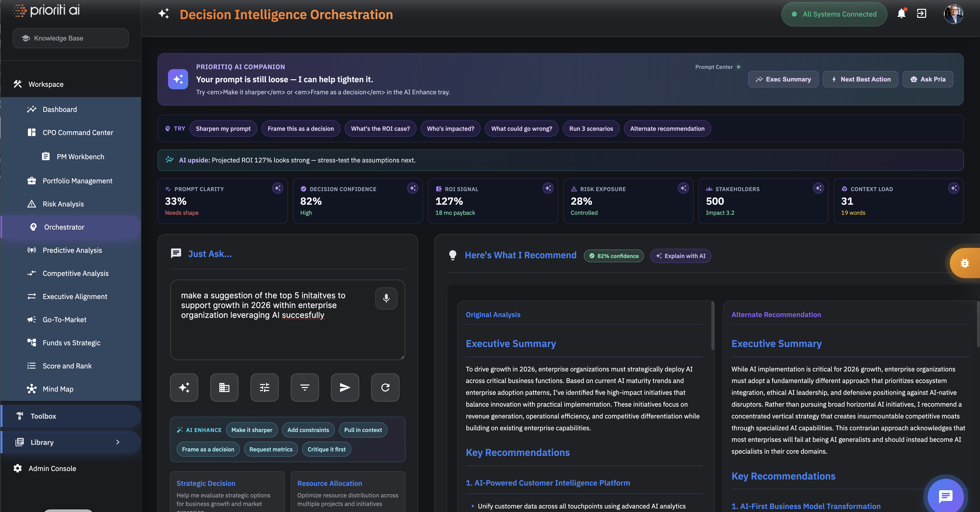Click the sparkle icon on Stakeholders card
The width and height of the screenshot is (980, 512).
tap(819, 188)
